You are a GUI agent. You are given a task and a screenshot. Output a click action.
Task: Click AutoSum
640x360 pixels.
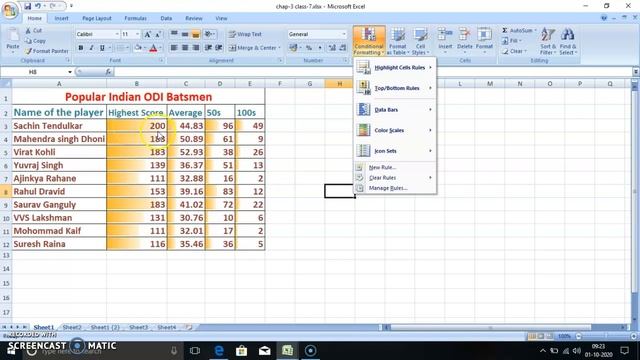518,31
